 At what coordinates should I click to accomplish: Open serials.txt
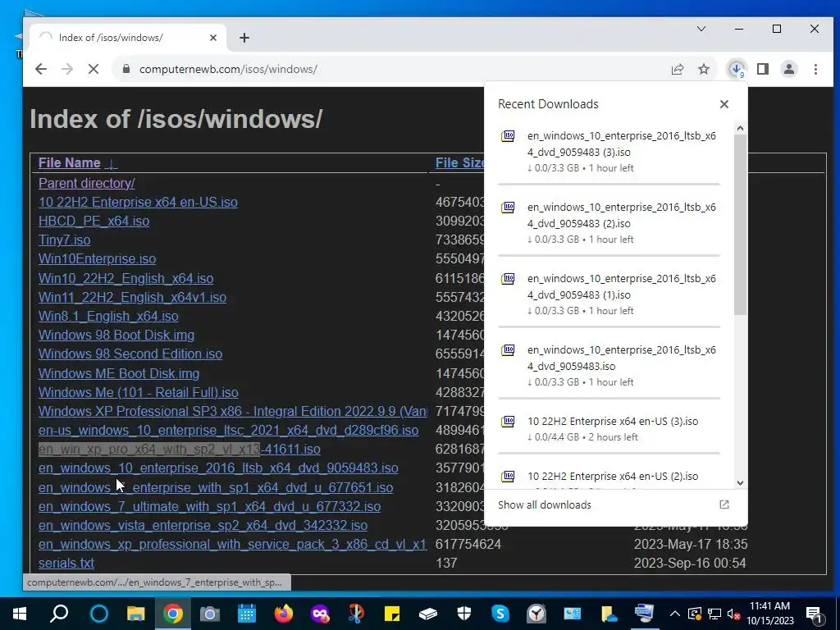(66, 563)
